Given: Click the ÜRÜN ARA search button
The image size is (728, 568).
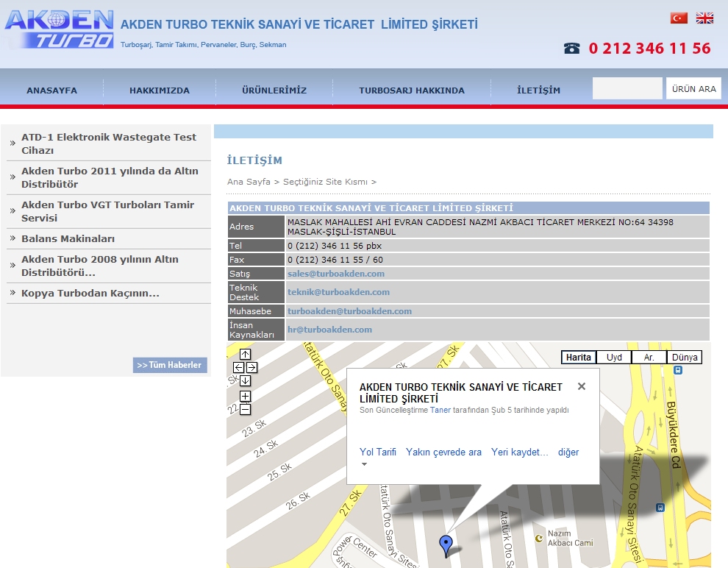Looking at the screenshot, I should [693, 88].
